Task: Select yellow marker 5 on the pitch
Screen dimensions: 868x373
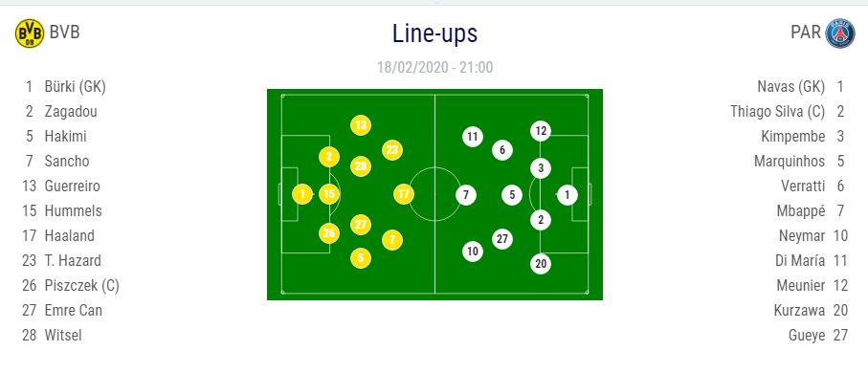Action: [361, 258]
